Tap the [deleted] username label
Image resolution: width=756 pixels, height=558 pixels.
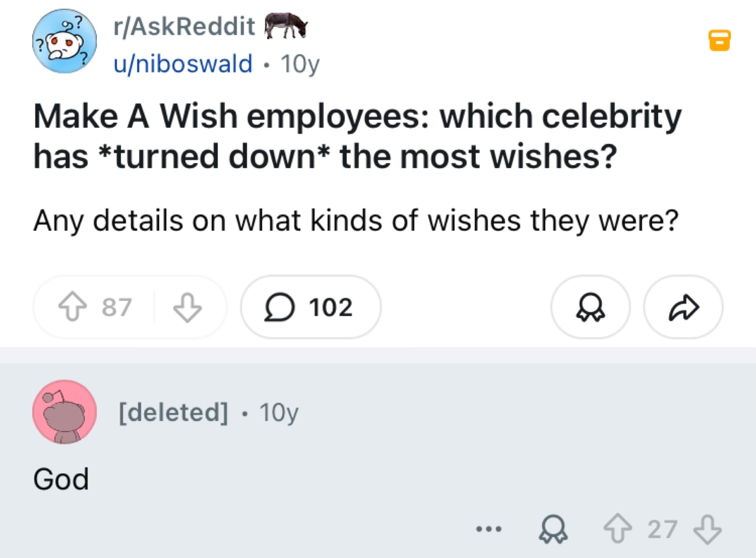click(173, 412)
